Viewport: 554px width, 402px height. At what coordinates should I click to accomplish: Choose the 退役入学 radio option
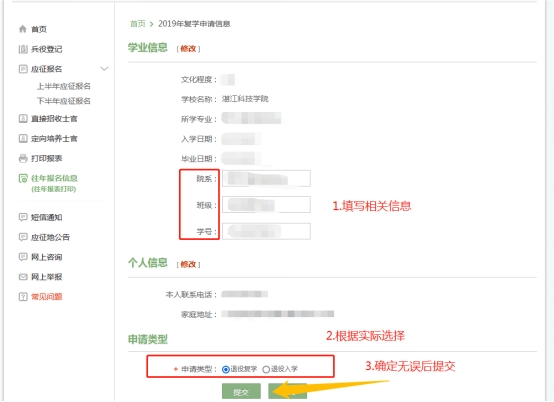[x=266, y=370]
